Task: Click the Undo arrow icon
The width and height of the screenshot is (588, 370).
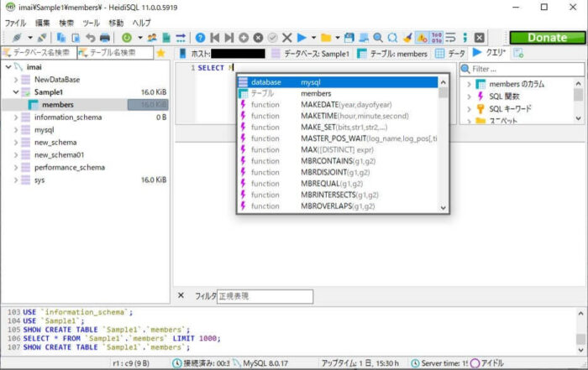Action: click(x=91, y=38)
